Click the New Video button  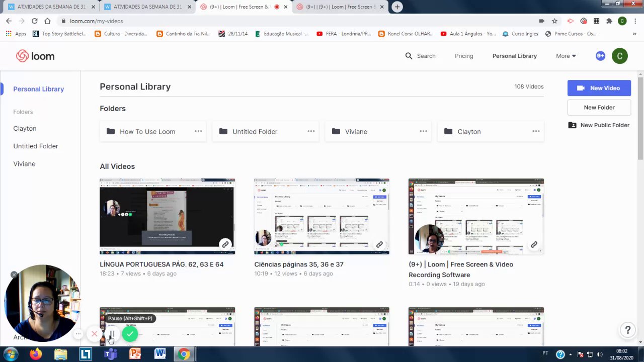599,88
